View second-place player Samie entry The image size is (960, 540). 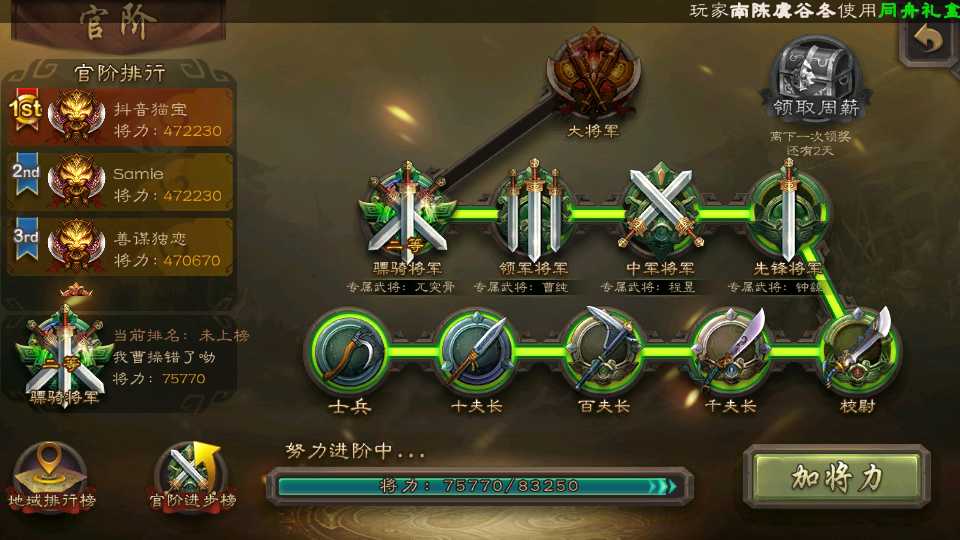(121, 182)
